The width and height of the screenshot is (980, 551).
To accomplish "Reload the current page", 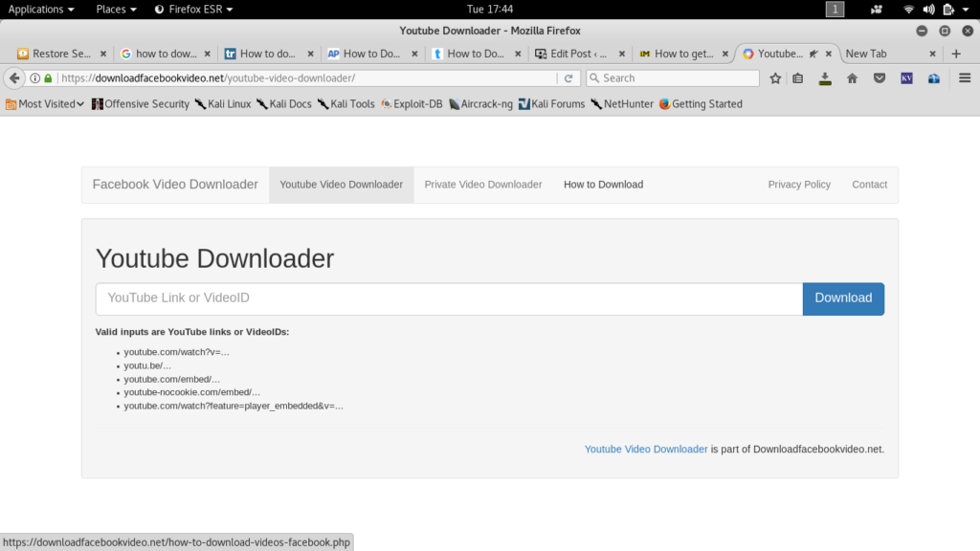I will tap(568, 77).
